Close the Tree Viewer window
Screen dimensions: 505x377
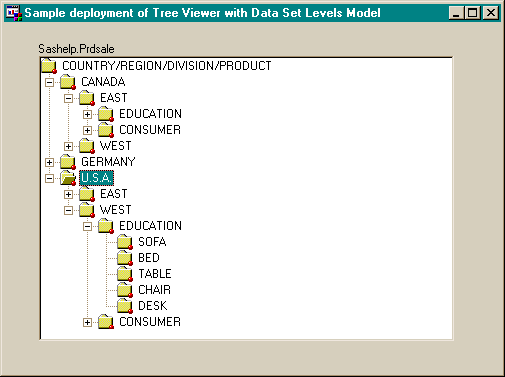[491, 13]
